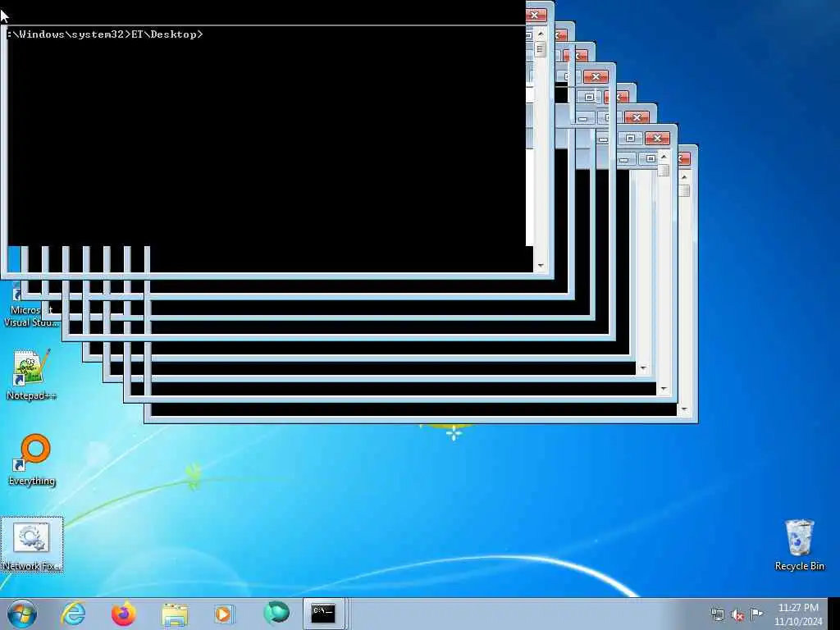Click the prompt text line in front console
The width and height of the screenshot is (840, 630).
click(x=105, y=34)
